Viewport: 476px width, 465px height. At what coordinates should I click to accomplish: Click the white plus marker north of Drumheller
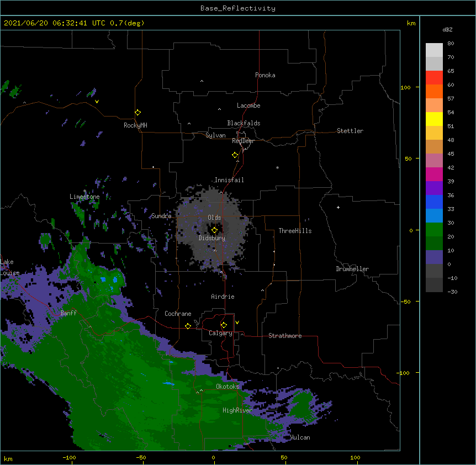point(338,207)
